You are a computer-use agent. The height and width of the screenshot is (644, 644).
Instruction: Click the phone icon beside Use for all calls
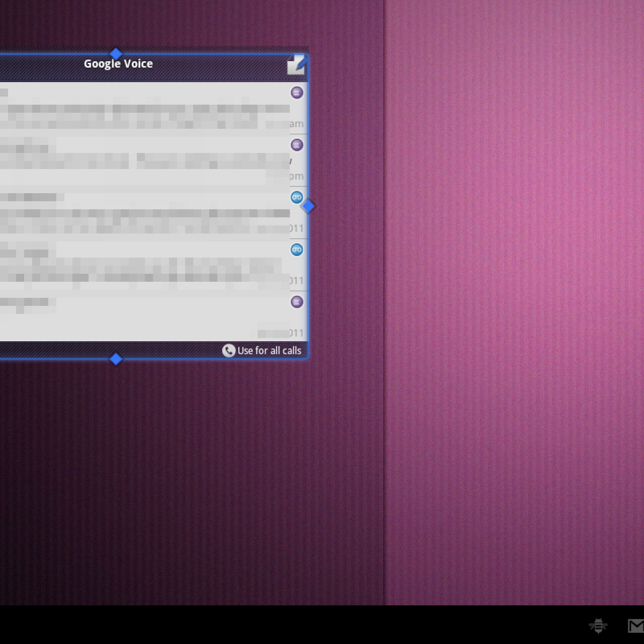(x=229, y=350)
